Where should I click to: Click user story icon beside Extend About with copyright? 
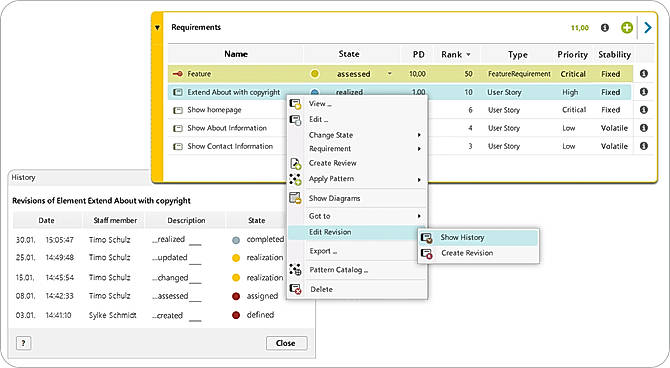[x=178, y=92]
